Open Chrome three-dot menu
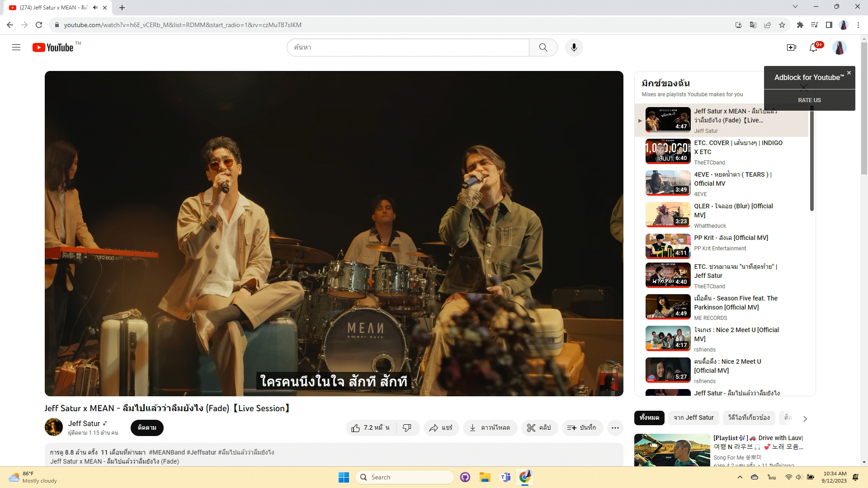The height and width of the screenshot is (488, 868). [x=858, y=25]
